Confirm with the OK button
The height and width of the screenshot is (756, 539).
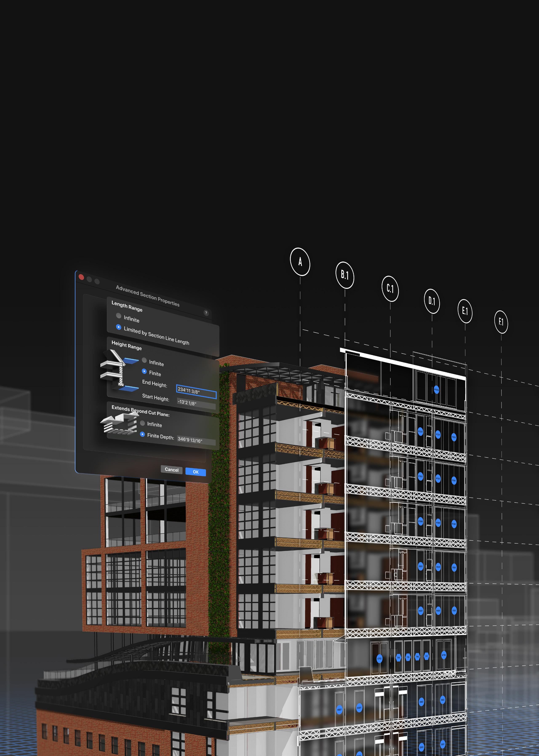(195, 472)
